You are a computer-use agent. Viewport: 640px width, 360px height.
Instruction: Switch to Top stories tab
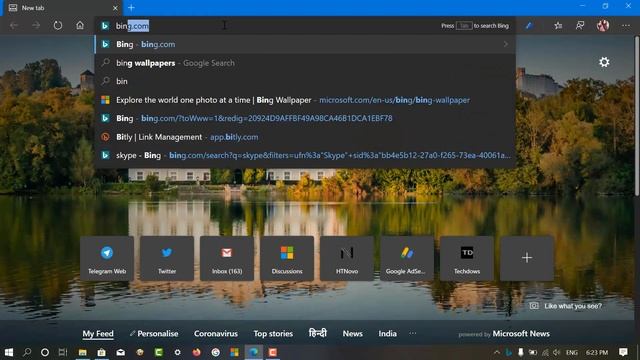tap(273, 334)
